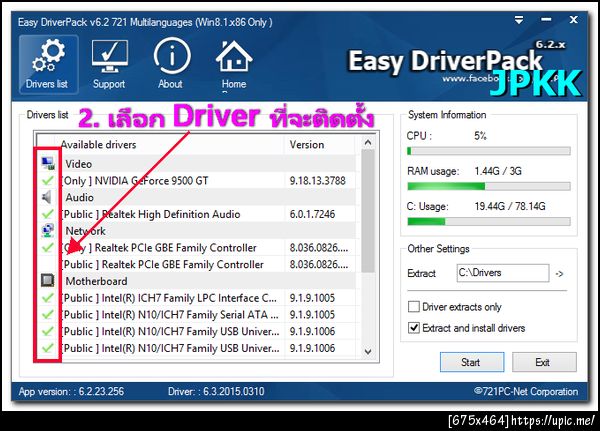
Task: Click the Start button
Action: click(472, 362)
